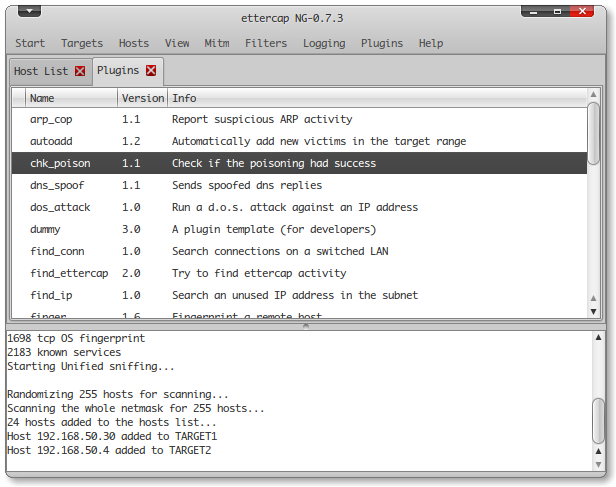This screenshot has height=487, width=616.
Task: Select the find_ettercap plugin row
Action: (299, 273)
